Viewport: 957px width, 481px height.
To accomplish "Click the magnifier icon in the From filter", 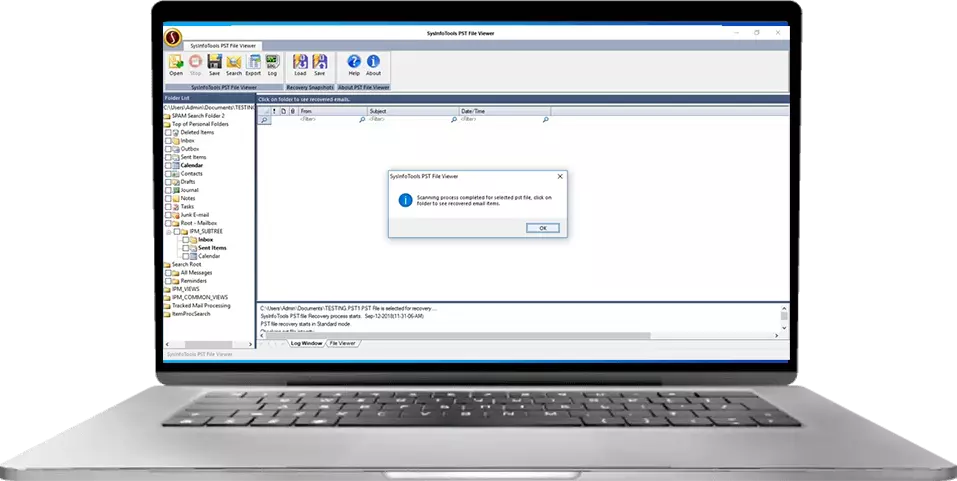I will click(x=362, y=120).
